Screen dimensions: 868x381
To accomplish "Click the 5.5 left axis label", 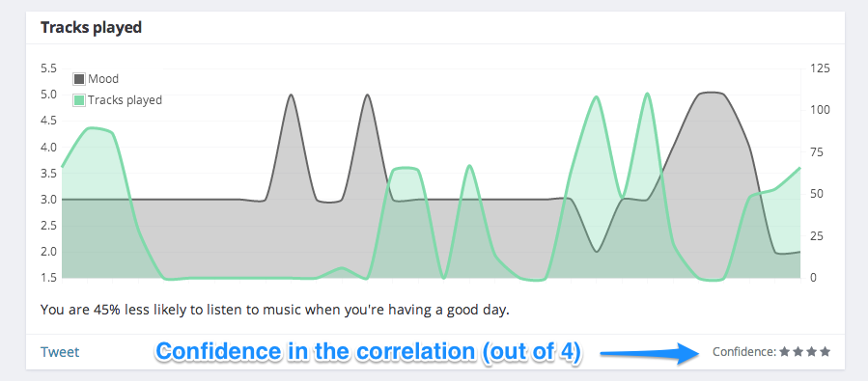I will (x=48, y=68).
